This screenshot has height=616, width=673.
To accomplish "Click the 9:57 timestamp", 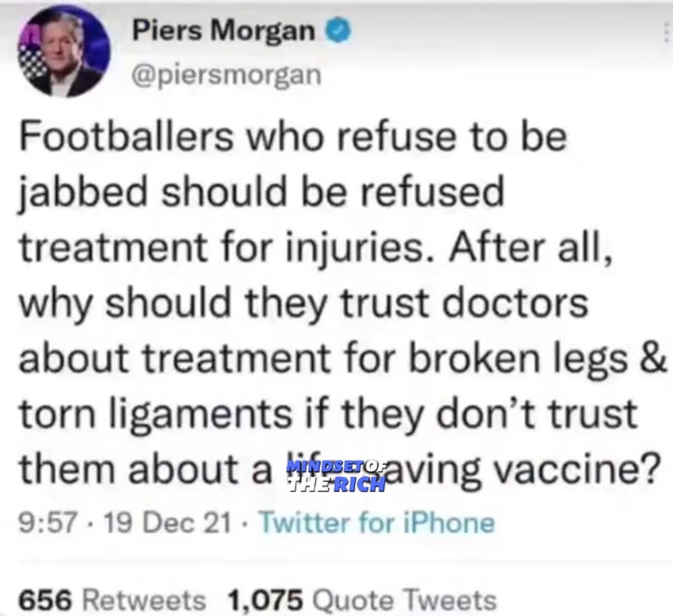I will pyautogui.click(x=49, y=522).
